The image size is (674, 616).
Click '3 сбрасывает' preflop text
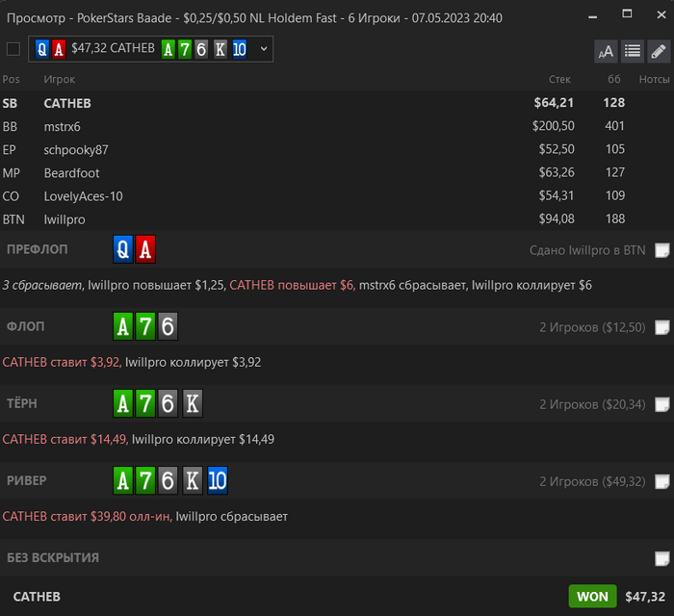(42, 285)
